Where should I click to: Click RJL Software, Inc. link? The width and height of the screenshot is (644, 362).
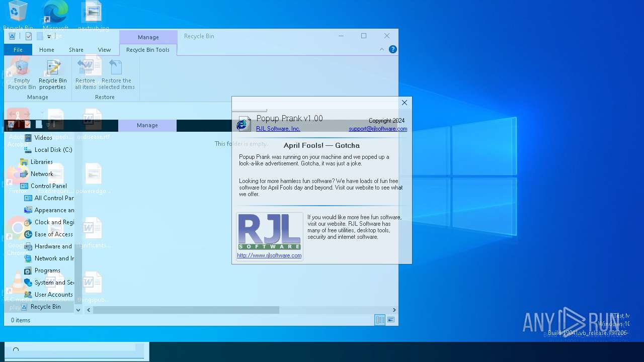pos(278,129)
